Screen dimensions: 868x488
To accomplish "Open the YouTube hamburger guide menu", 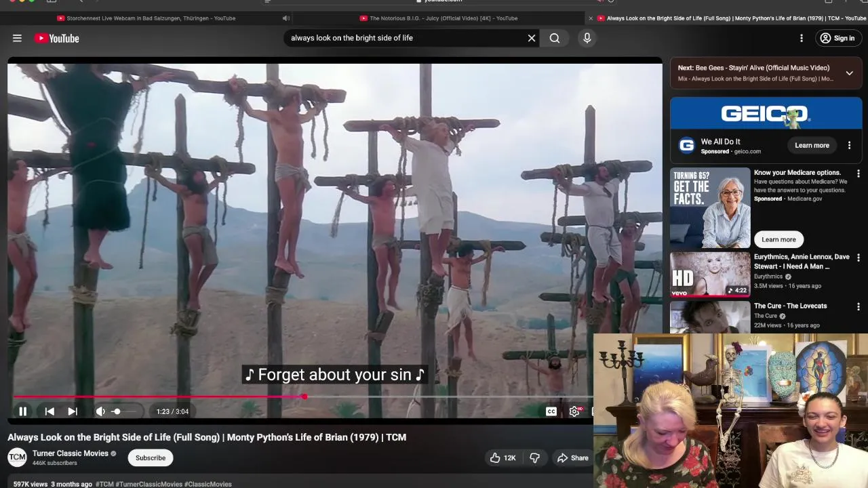I will (x=17, y=39).
